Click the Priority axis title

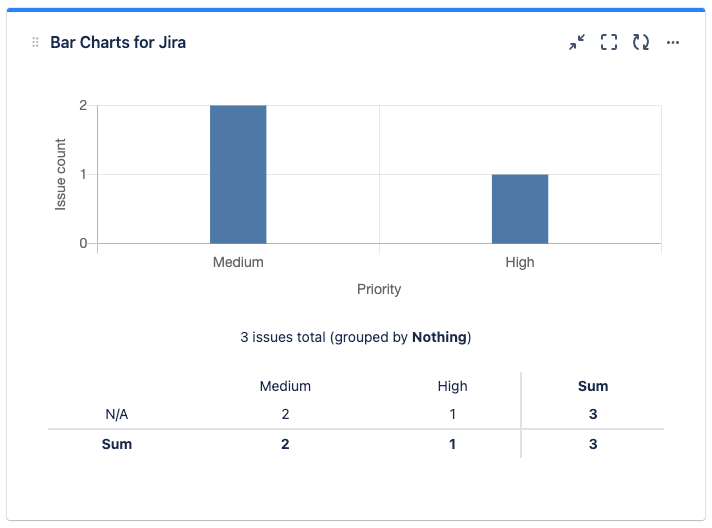click(x=379, y=289)
